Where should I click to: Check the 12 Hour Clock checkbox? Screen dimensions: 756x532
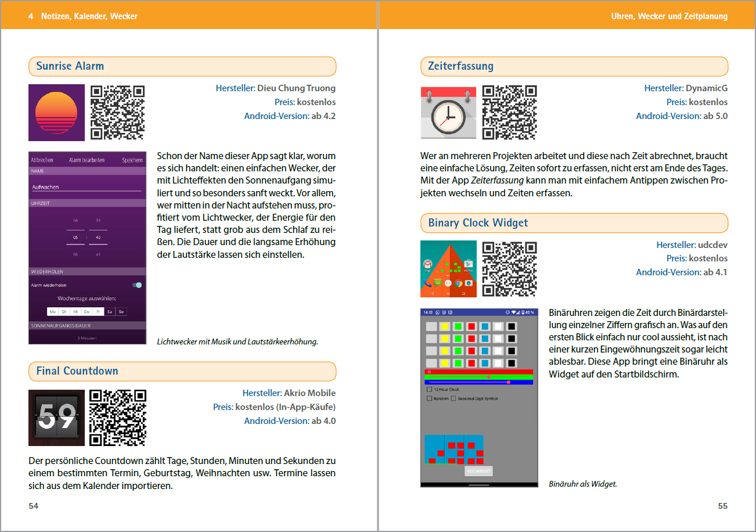[429, 389]
